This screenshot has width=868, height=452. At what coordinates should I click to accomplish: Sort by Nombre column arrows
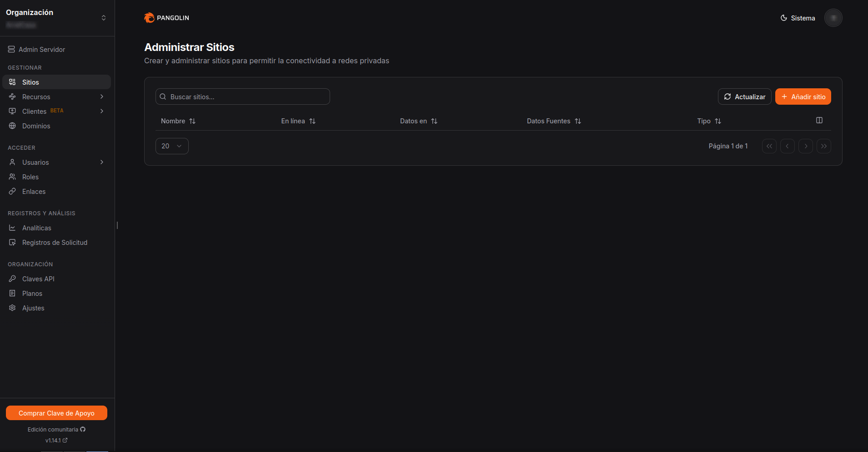pyautogui.click(x=192, y=121)
